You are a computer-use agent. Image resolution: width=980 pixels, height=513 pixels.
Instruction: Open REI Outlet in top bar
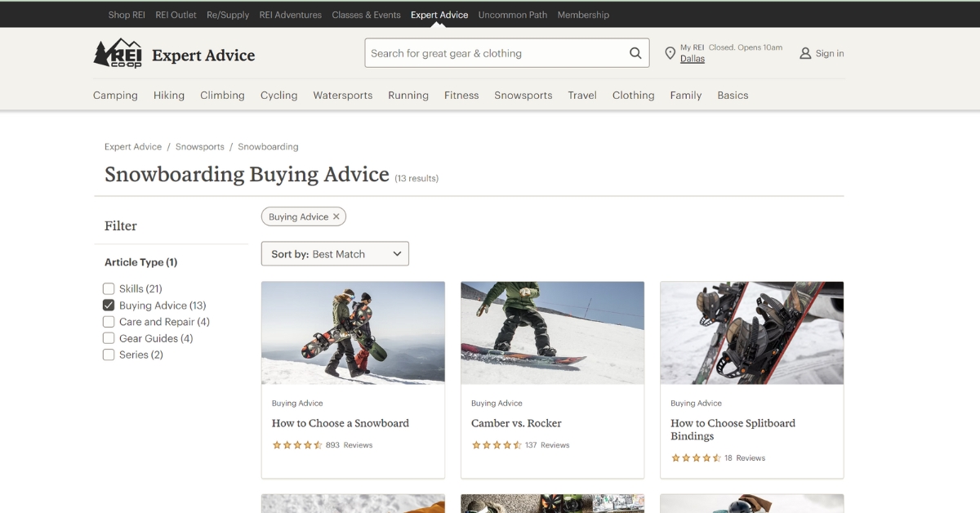tap(176, 15)
